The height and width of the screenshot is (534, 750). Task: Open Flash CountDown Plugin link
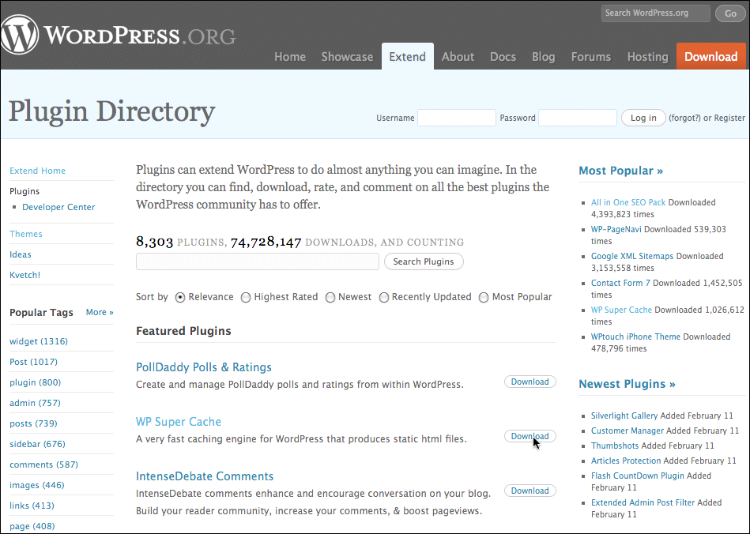tap(638, 476)
